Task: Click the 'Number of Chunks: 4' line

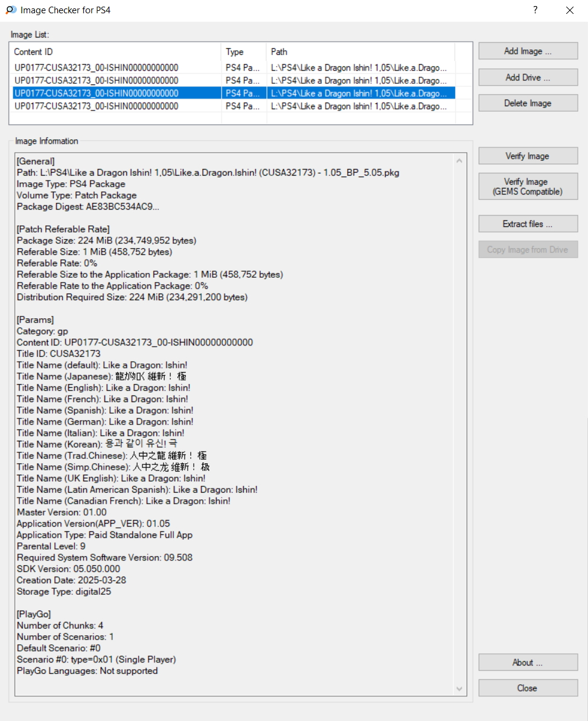Action: click(x=60, y=626)
